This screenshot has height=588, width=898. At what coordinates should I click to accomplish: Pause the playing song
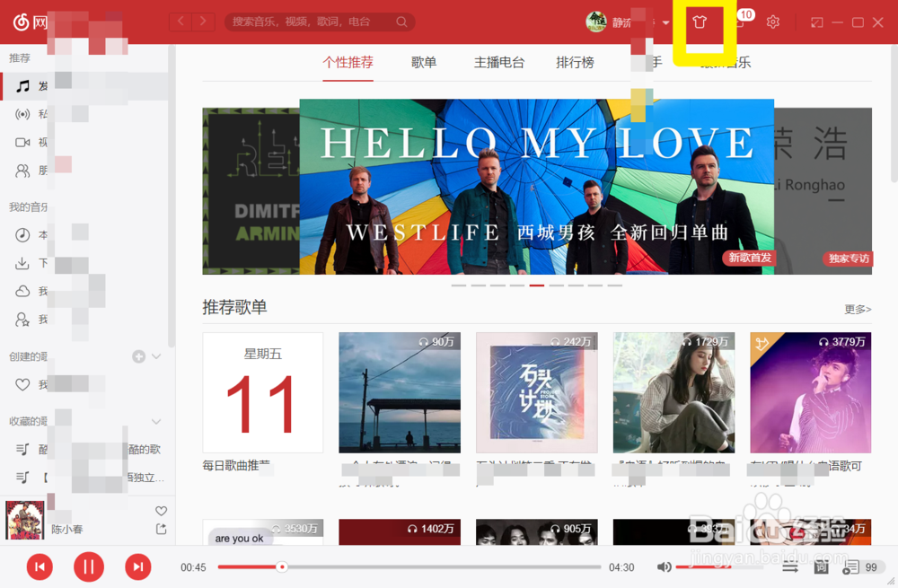click(x=89, y=566)
